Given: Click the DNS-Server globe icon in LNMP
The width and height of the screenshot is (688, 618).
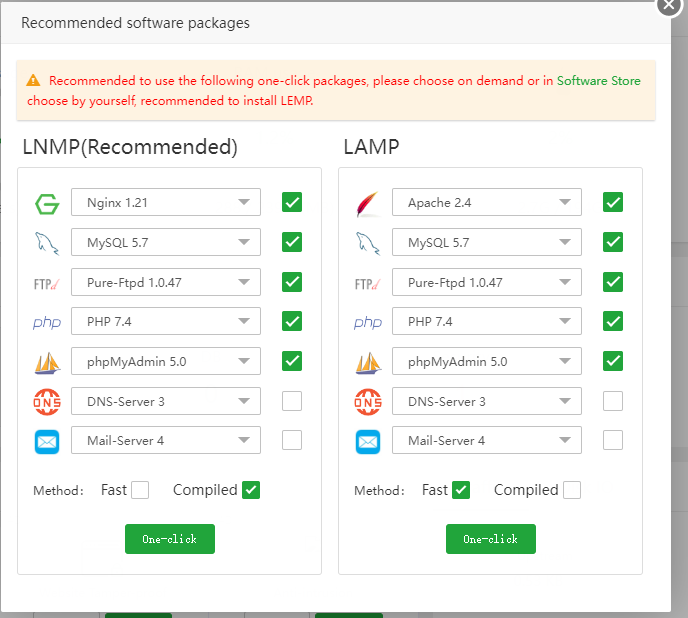Looking at the screenshot, I should coord(47,401).
